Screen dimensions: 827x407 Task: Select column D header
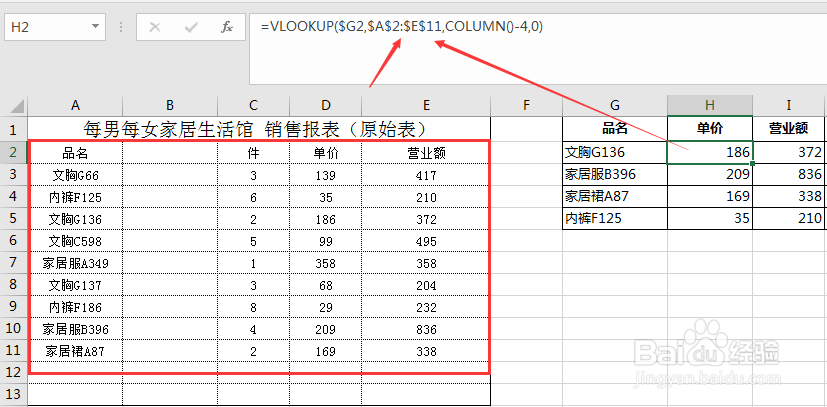point(325,105)
